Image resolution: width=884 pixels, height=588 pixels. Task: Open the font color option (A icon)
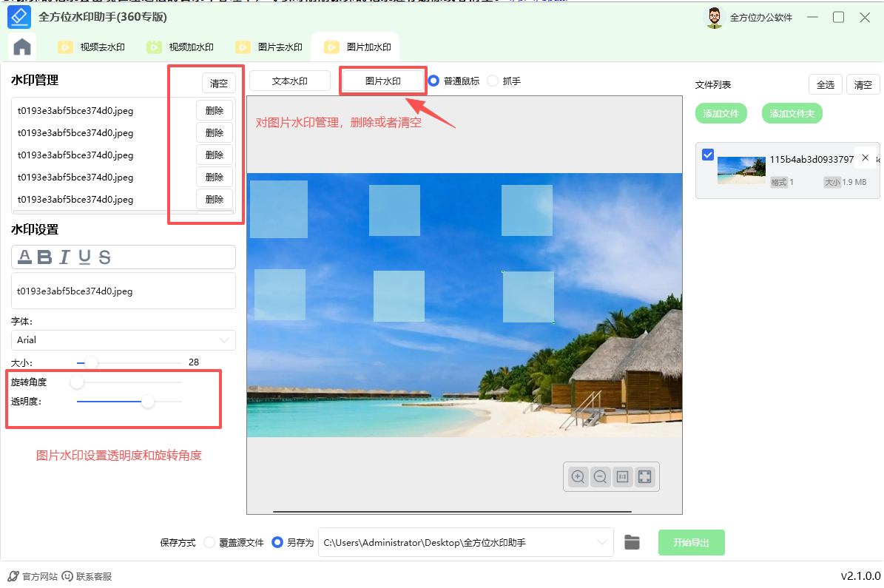pyautogui.click(x=25, y=257)
